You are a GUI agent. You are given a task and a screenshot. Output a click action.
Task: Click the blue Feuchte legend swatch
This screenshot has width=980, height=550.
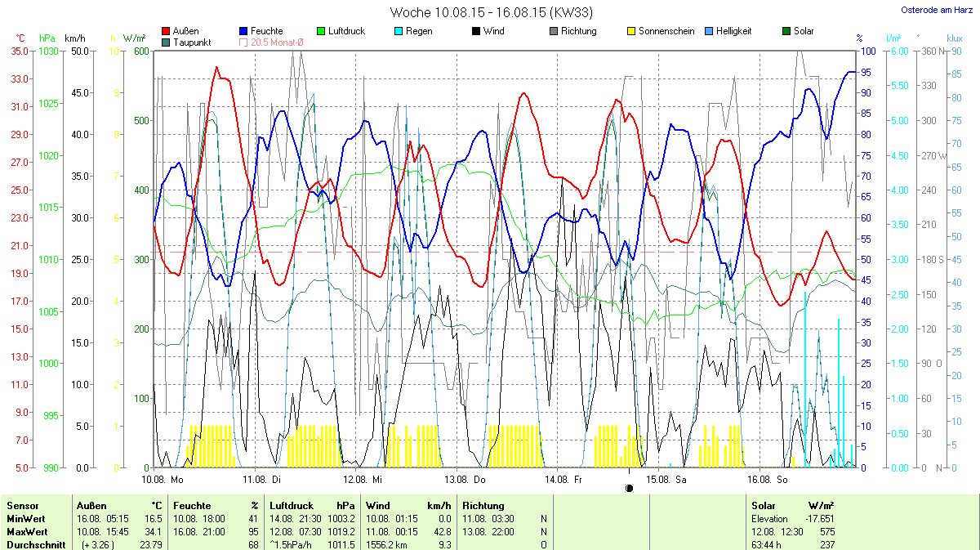click(244, 31)
